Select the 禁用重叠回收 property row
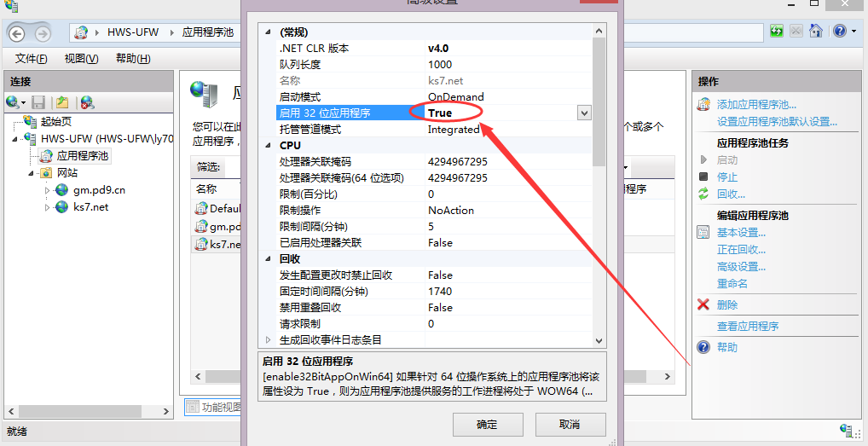Screen dimensions: 868x446 (x=435, y=308)
